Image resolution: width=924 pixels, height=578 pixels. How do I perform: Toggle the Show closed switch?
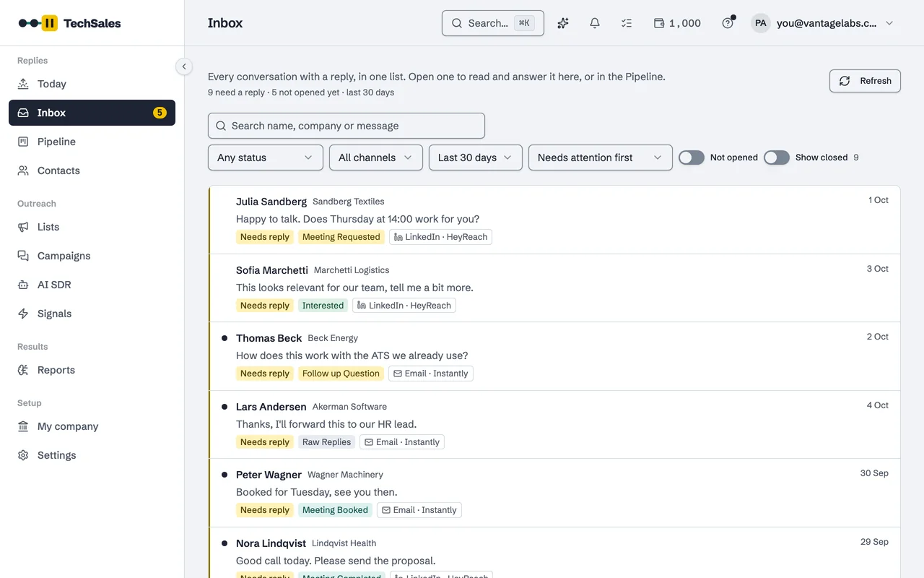click(x=777, y=158)
